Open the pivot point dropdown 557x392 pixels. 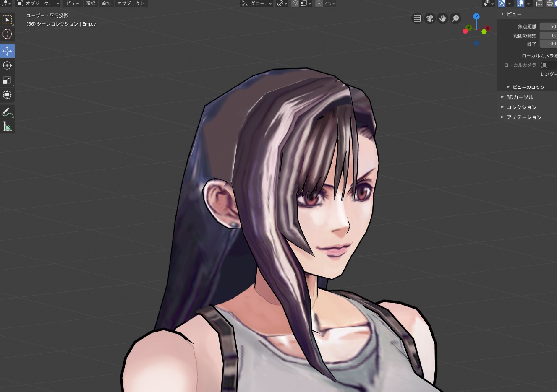coord(282,3)
